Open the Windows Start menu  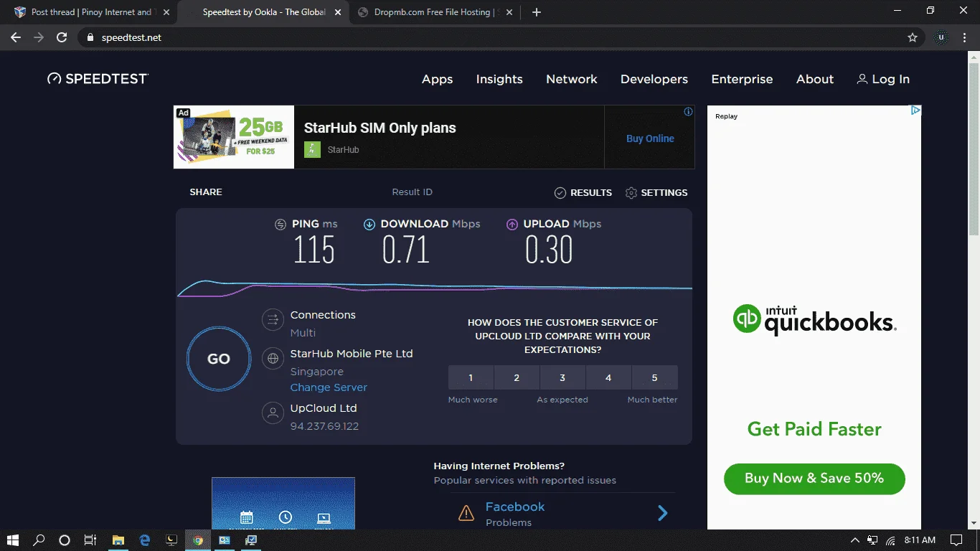(12, 540)
